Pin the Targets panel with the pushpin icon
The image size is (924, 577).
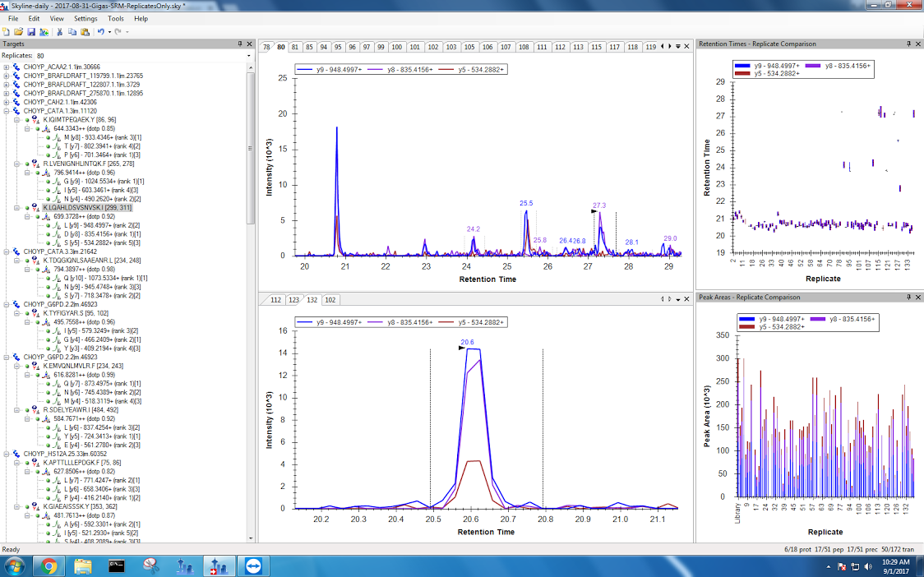point(240,44)
